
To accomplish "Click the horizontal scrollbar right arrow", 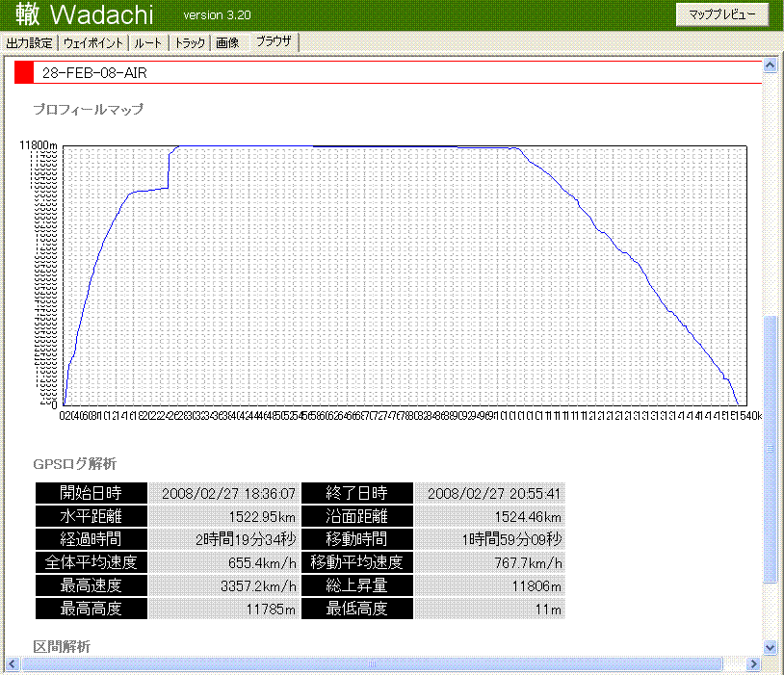I will coord(754,663).
